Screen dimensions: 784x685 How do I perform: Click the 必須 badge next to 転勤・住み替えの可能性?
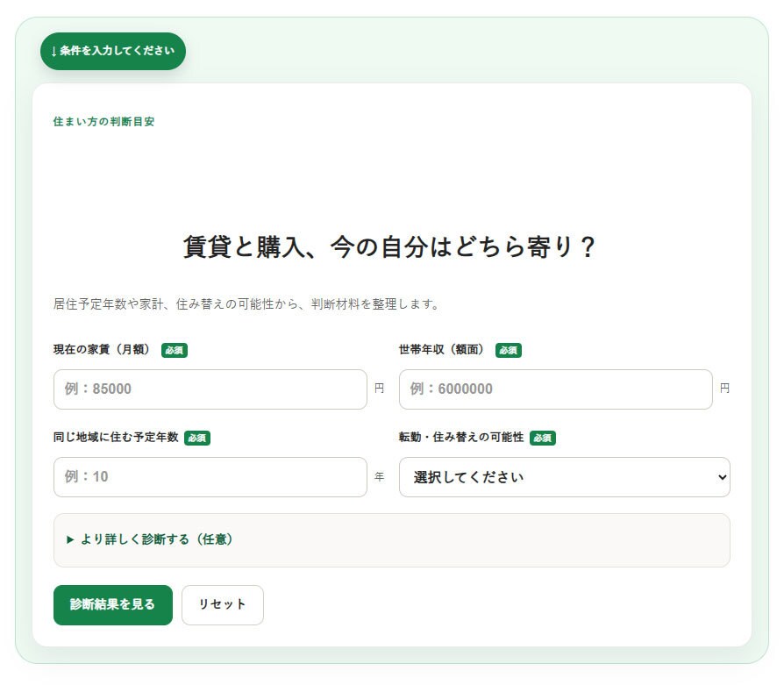pyautogui.click(x=543, y=438)
